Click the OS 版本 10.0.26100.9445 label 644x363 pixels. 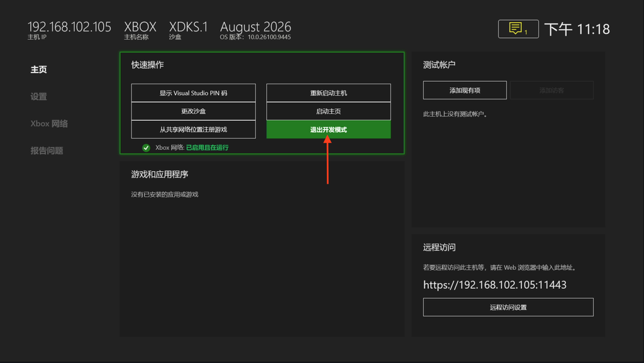click(255, 37)
